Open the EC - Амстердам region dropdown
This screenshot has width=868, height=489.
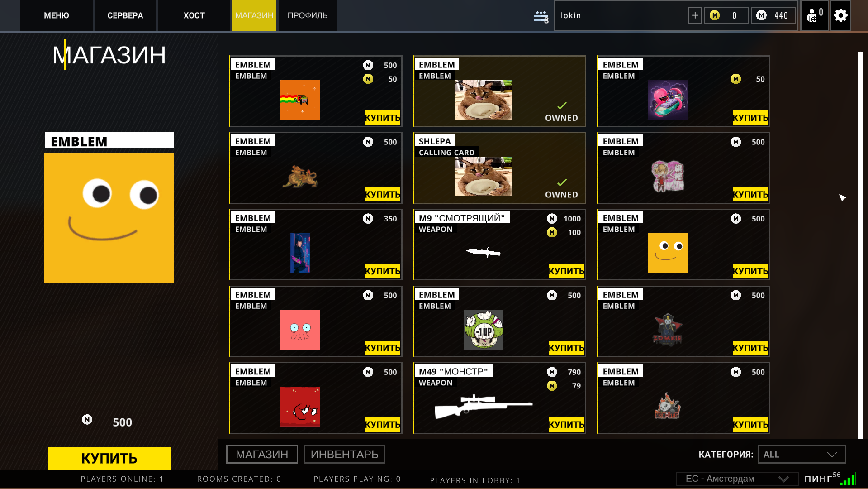737,479
